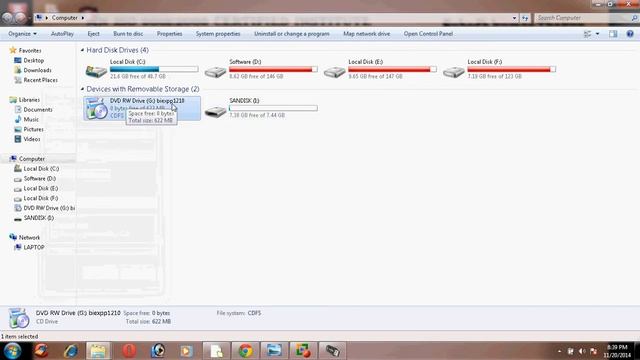Open System properties

coord(218,34)
